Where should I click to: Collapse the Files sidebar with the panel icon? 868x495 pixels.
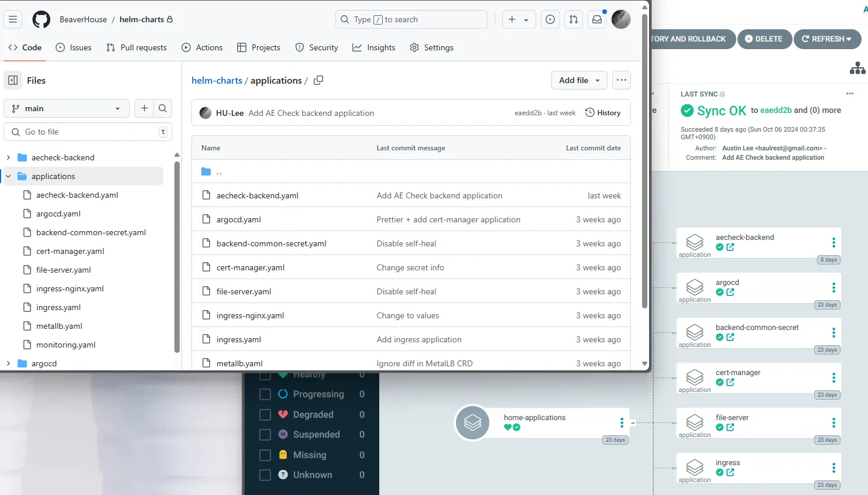[x=13, y=80]
